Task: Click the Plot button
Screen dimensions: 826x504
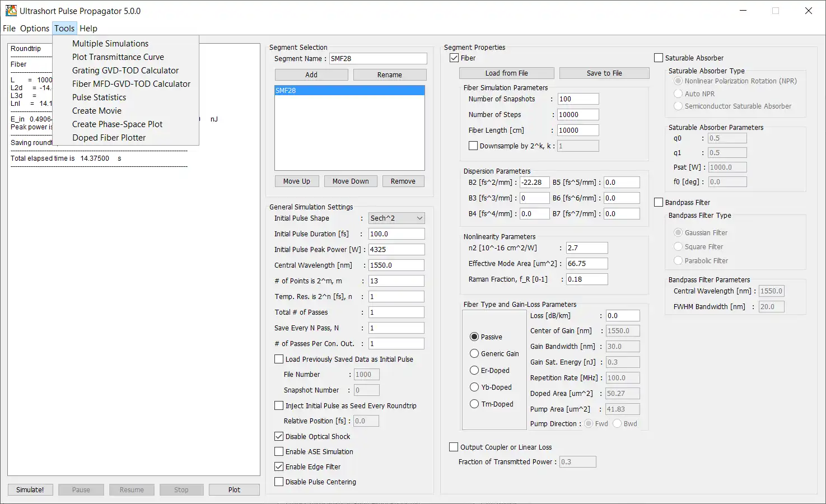Action: 234,489
